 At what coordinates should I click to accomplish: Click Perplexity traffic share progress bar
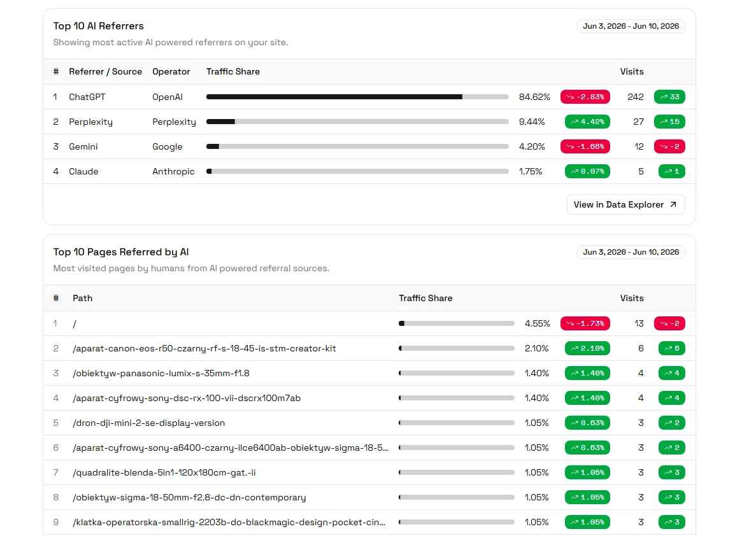pyautogui.click(x=357, y=122)
